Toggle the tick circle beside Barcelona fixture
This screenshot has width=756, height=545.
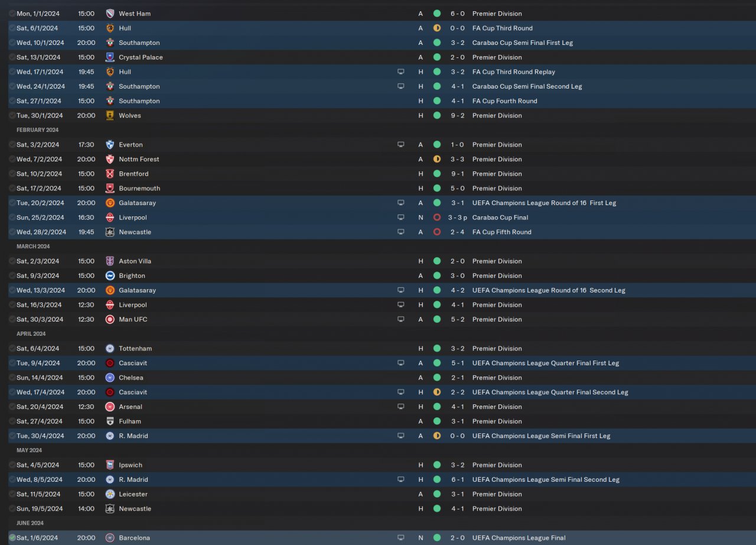pos(12,538)
